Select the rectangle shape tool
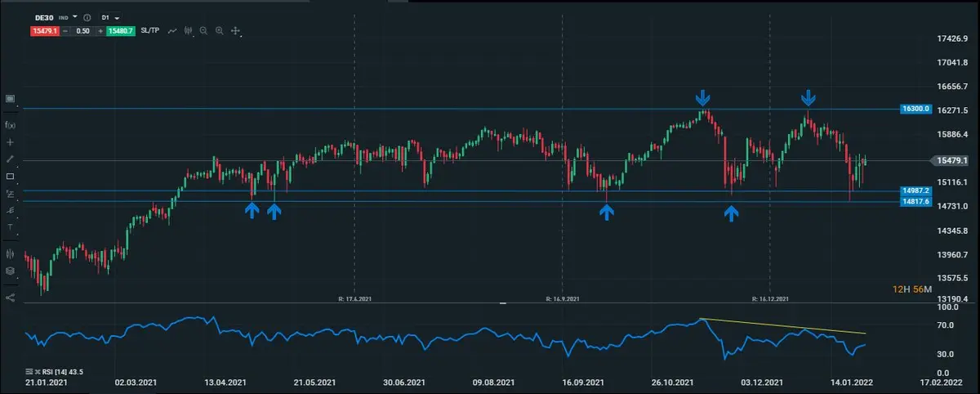The image size is (980, 394). (x=11, y=176)
